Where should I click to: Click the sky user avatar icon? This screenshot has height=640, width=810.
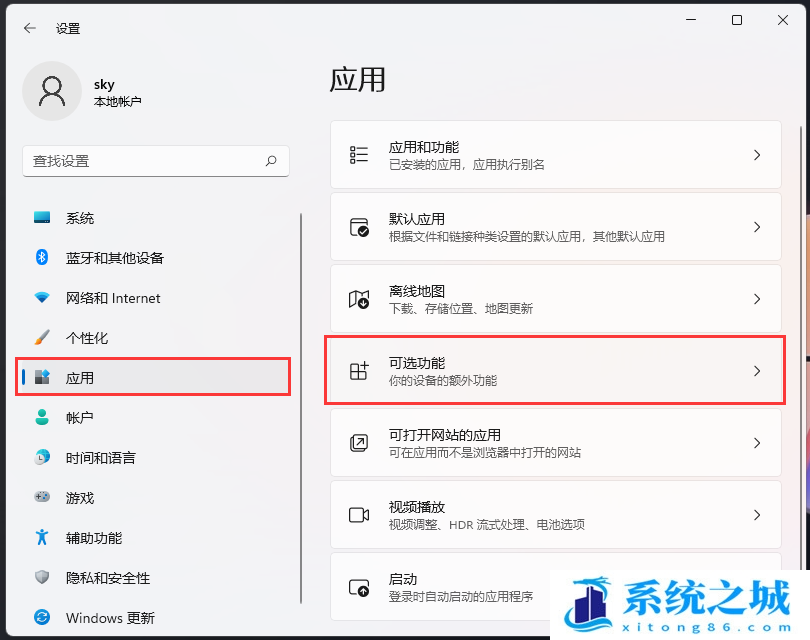click(x=51, y=91)
